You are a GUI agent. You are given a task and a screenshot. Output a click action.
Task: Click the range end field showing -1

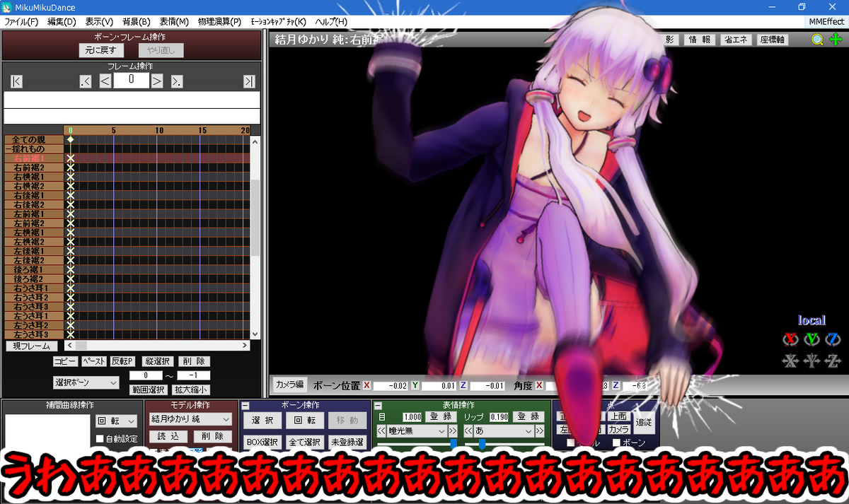tap(193, 375)
